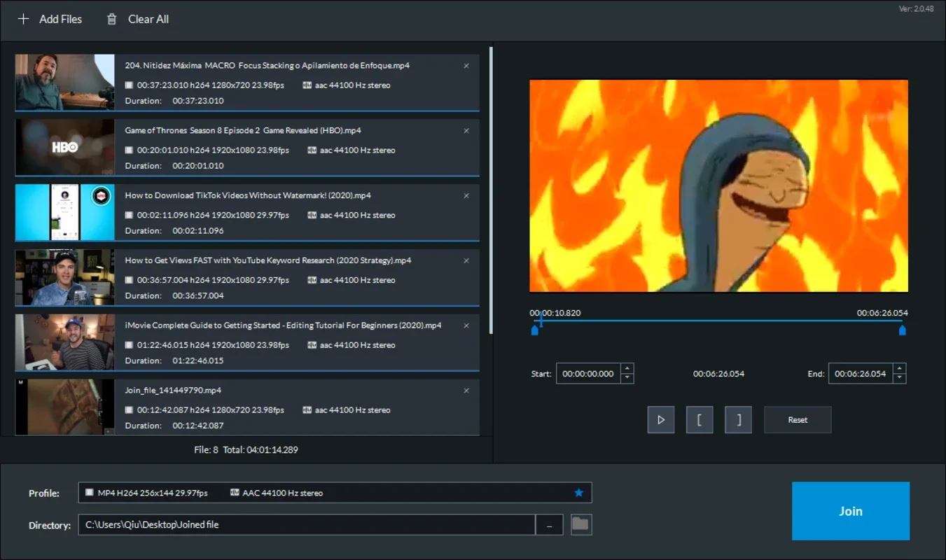Remove the iMovie Complete Guide file

coord(466,325)
